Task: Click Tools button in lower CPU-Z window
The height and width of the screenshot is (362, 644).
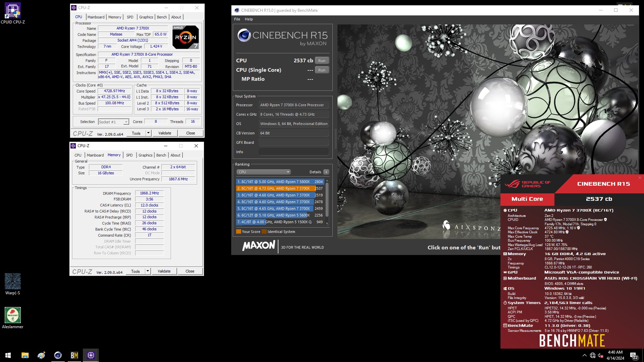Action: [x=136, y=271]
